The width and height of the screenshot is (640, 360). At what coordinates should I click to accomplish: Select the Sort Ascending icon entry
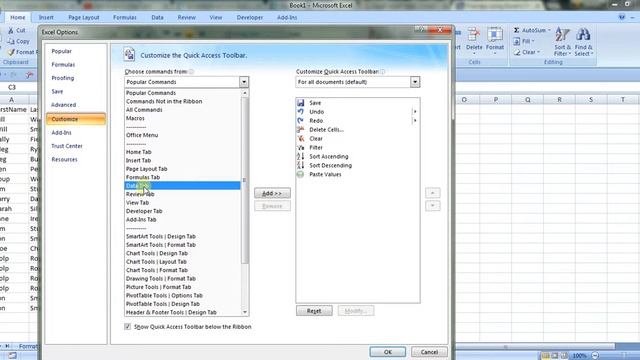pos(301,157)
